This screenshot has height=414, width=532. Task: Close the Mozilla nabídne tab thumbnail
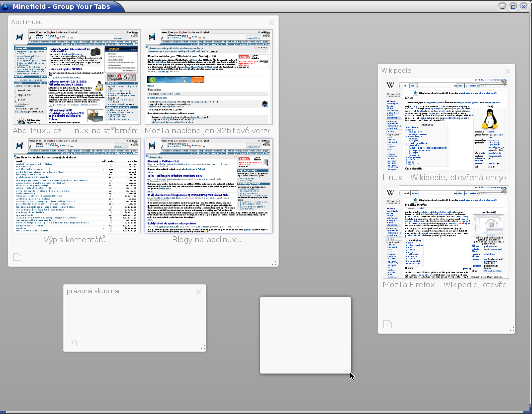pos(267,35)
